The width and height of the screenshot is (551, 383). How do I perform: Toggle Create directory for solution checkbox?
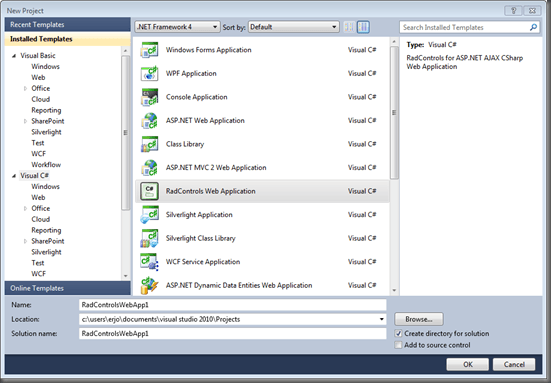pos(398,333)
